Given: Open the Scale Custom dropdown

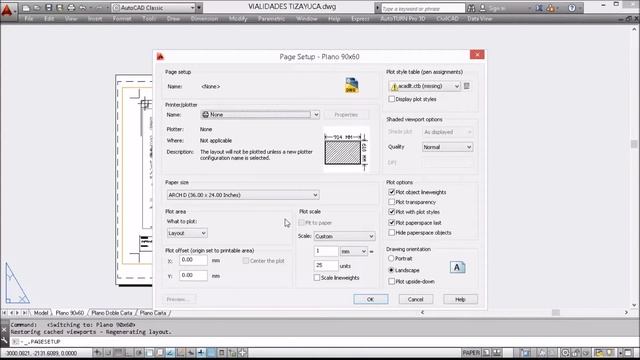Looking at the screenshot, I should pos(344,236).
